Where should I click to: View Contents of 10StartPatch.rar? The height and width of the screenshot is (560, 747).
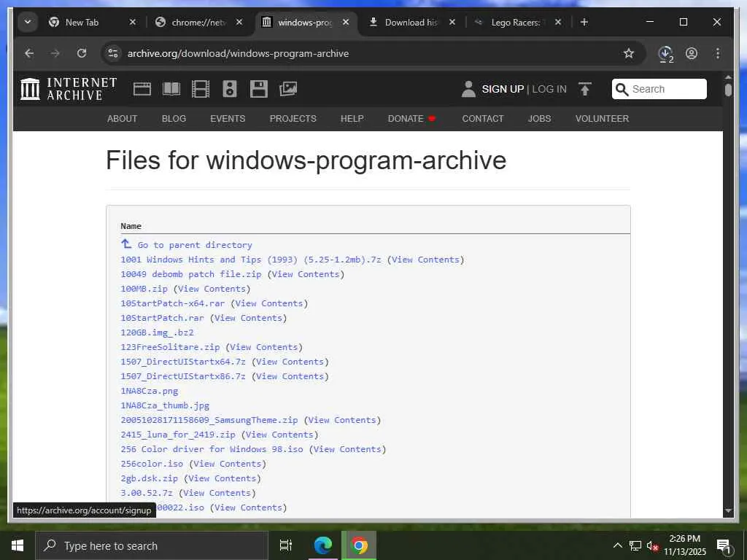tap(249, 318)
